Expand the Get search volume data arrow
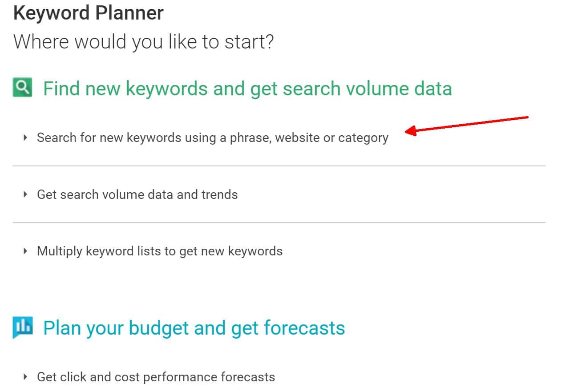Screen dimensions: 570x392 pyautogui.click(x=26, y=194)
